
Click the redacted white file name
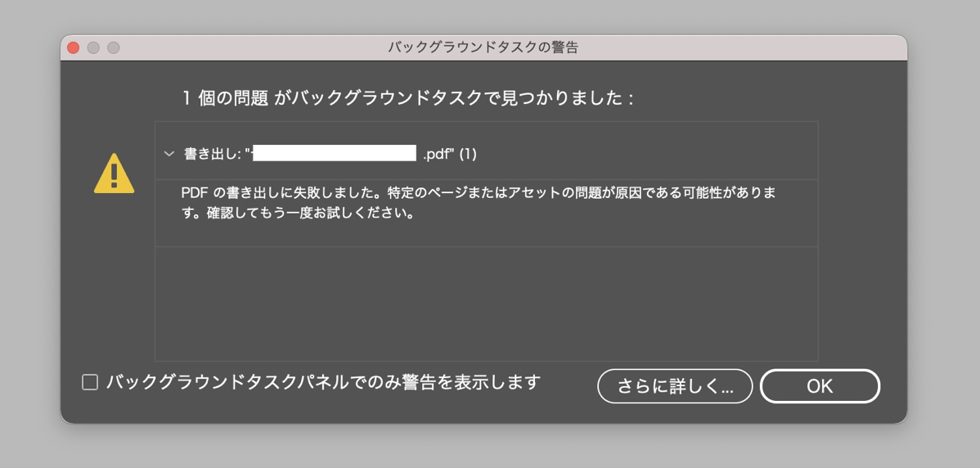(335, 153)
